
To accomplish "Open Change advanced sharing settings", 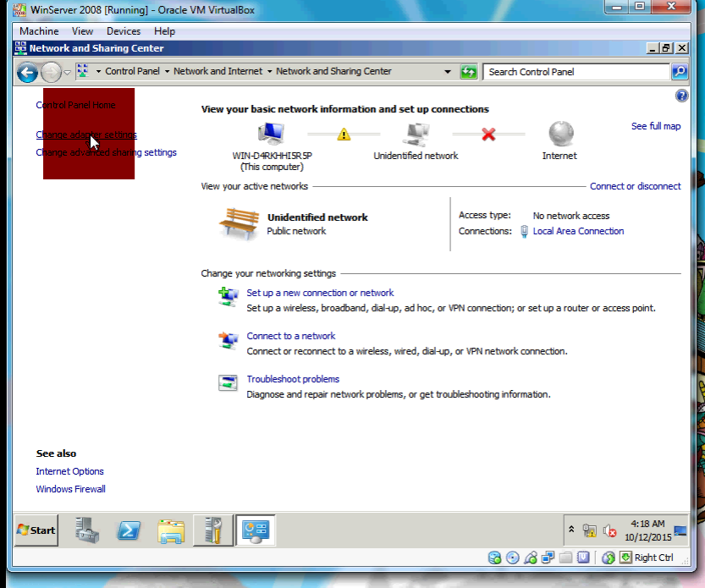I will coord(106,152).
